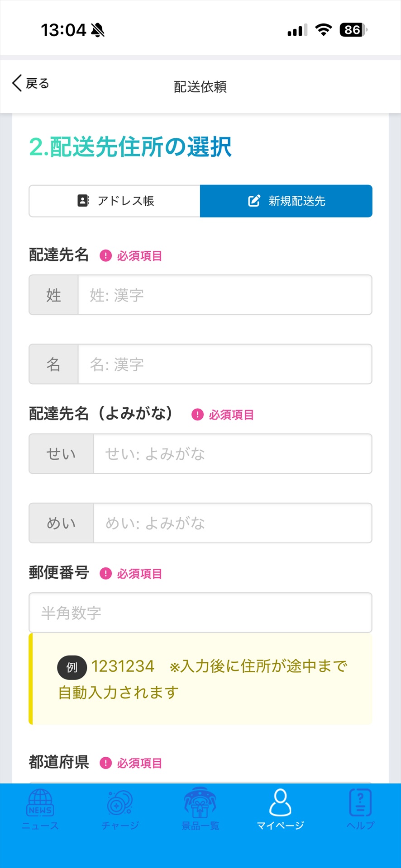The image size is (401, 868).
Task: Tap the required icon beside 郵便番号
Action: click(105, 574)
